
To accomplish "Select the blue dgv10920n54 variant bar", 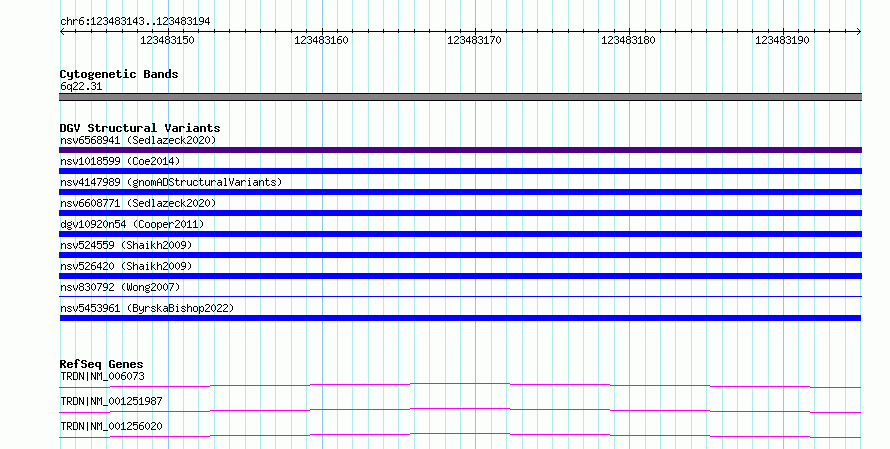I will click(460, 234).
